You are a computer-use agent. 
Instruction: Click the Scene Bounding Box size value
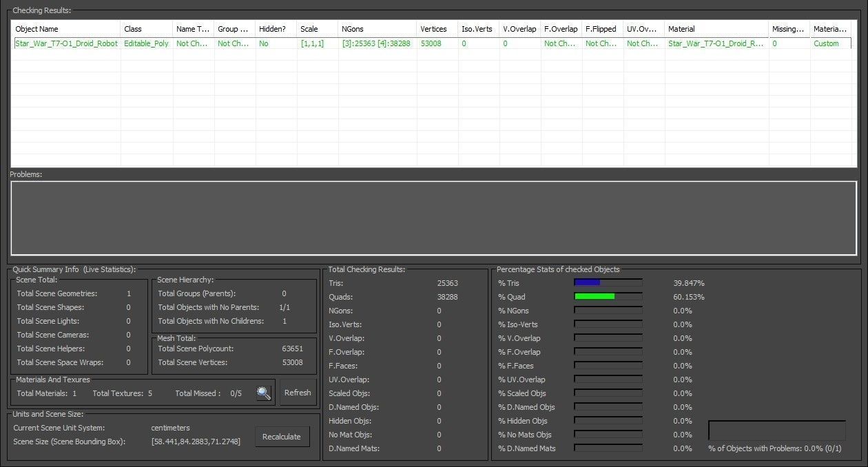coord(196,441)
